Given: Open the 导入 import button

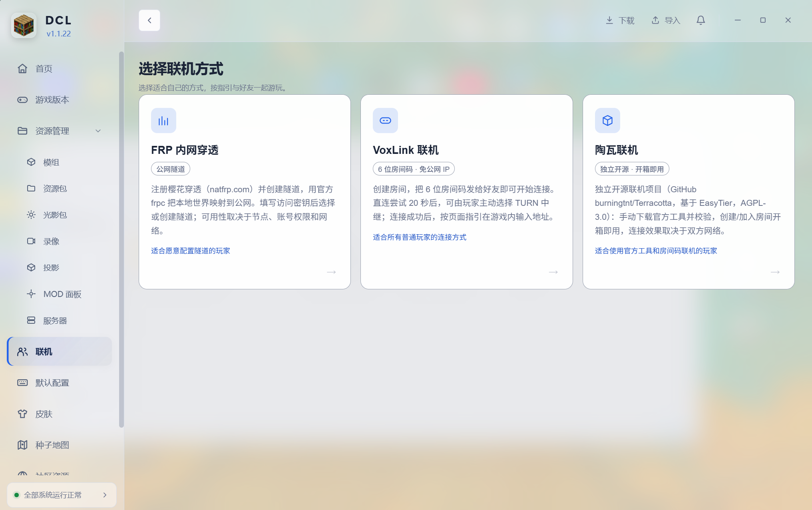Looking at the screenshot, I should (x=666, y=20).
